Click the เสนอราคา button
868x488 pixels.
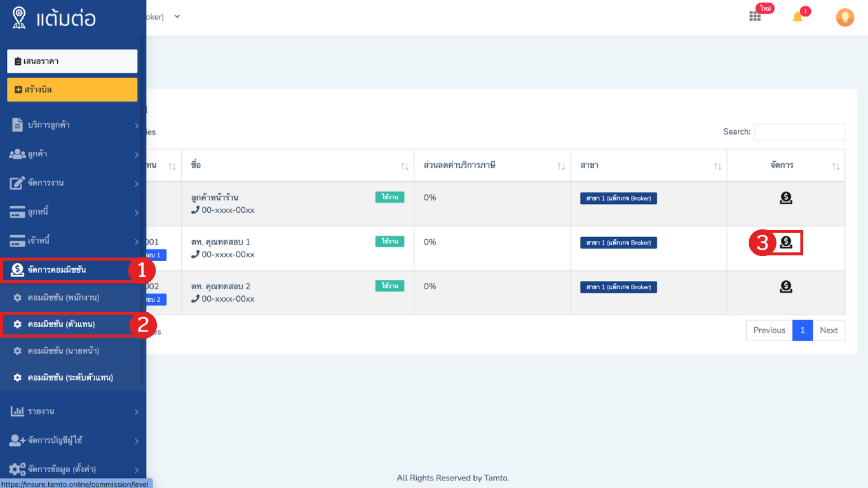[72, 61]
